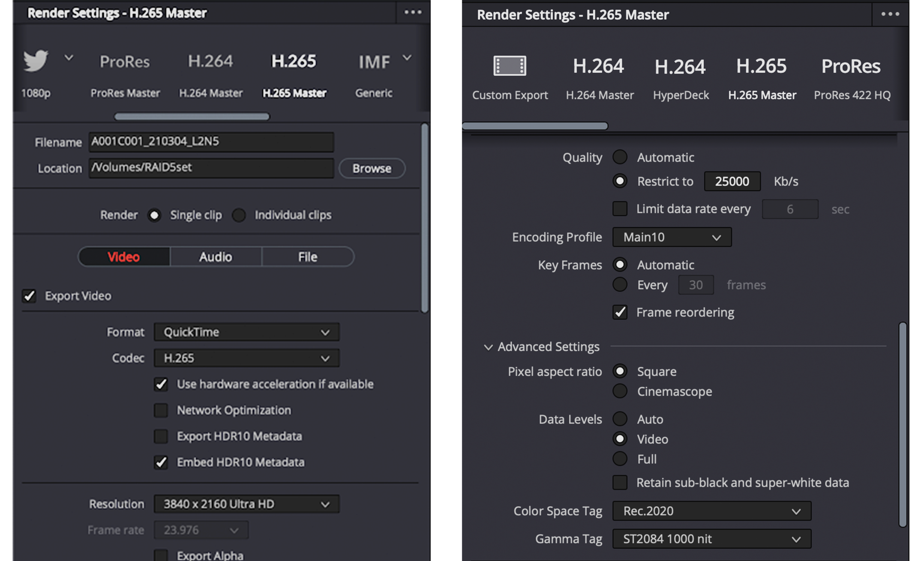Collapse the Advanced Settings section
Viewport: 924px width, 561px height.
(488, 347)
